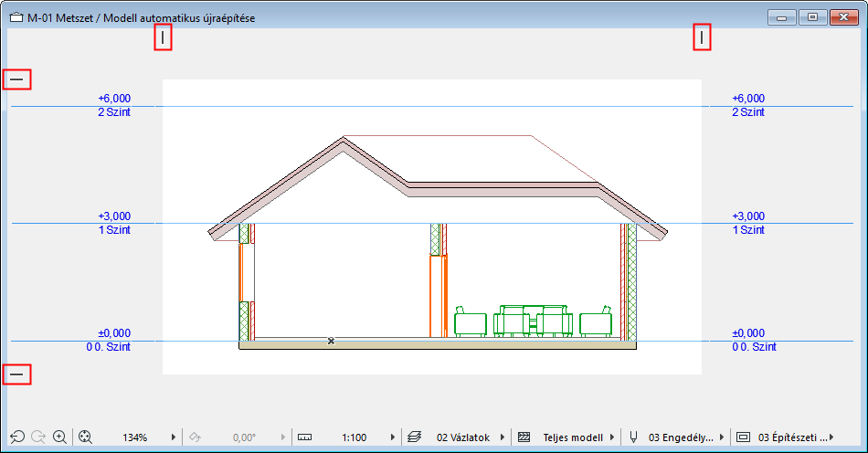The width and height of the screenshot is (868, 453).
Task: Maximize the M-01 Metszet window
Action: [812, 17]
